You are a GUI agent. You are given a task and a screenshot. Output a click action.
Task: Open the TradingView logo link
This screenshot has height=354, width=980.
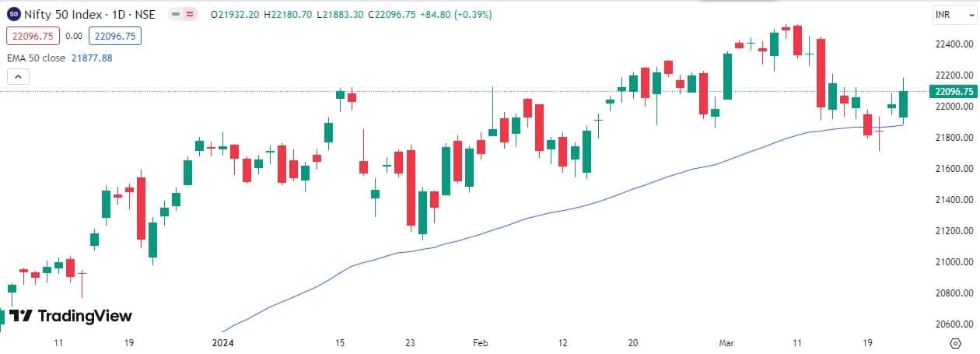[x=71, y=316]
